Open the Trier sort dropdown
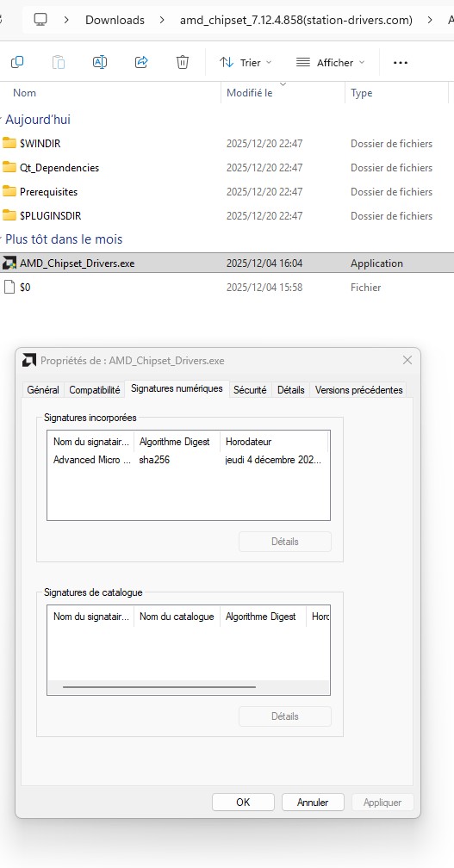The image size is (454, 868). tap(246, 63)
